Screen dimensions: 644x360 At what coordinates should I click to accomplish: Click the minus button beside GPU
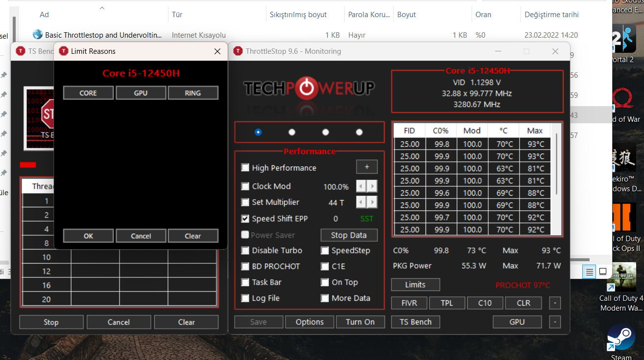tap(555, 322)
